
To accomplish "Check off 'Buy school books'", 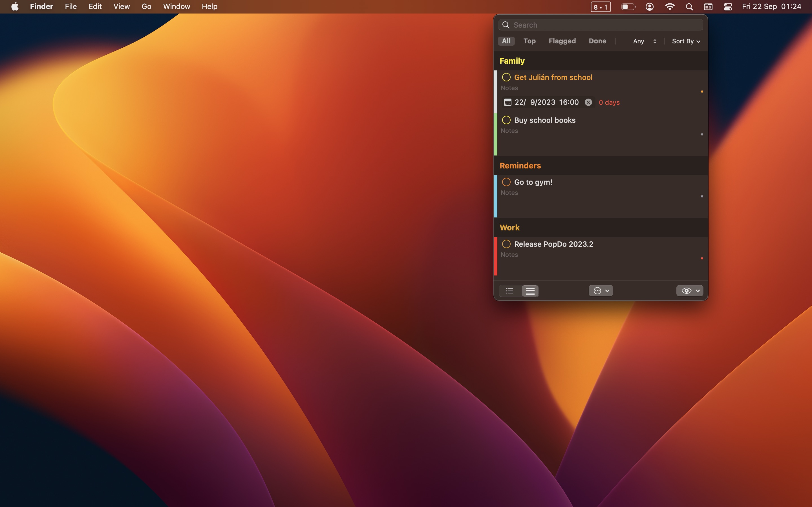I will click(506, 120).
